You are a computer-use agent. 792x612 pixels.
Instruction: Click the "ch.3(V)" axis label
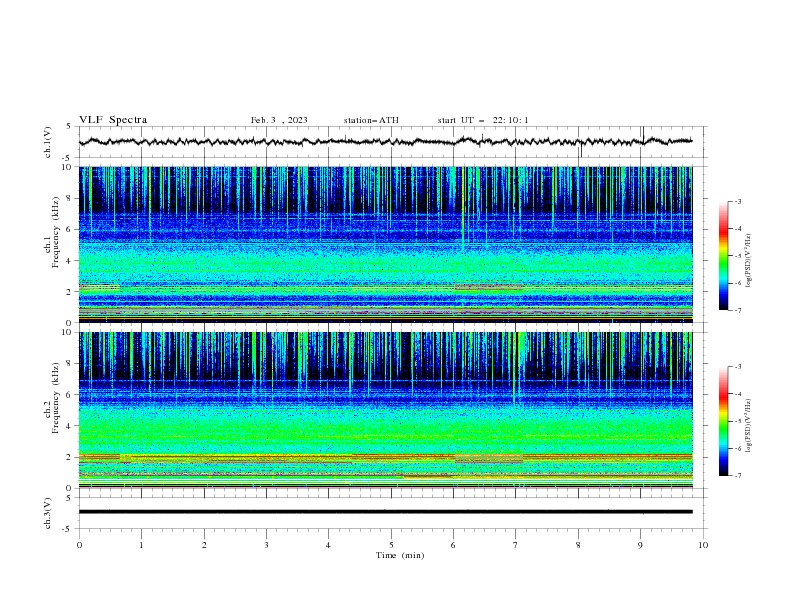pos(48,513)
